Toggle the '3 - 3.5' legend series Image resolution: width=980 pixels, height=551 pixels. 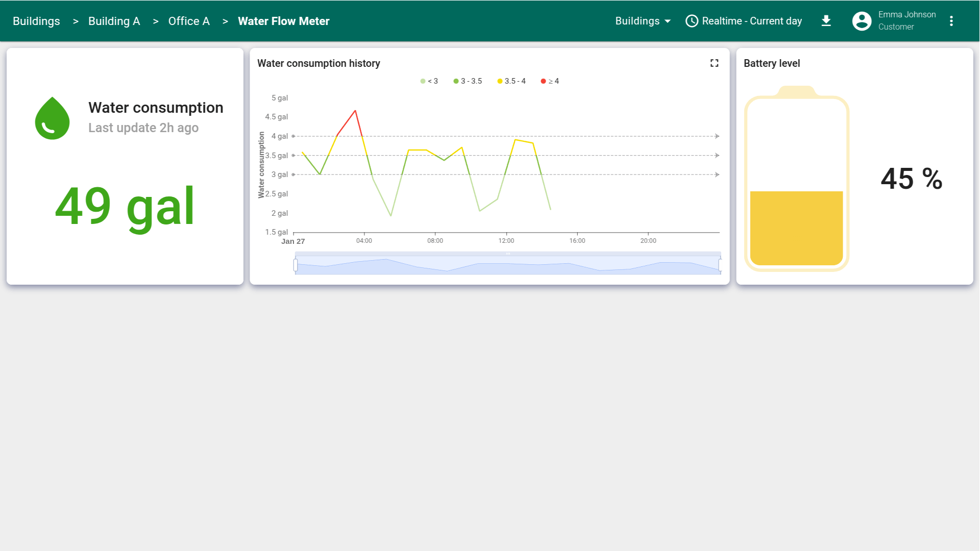click(468, 81)
